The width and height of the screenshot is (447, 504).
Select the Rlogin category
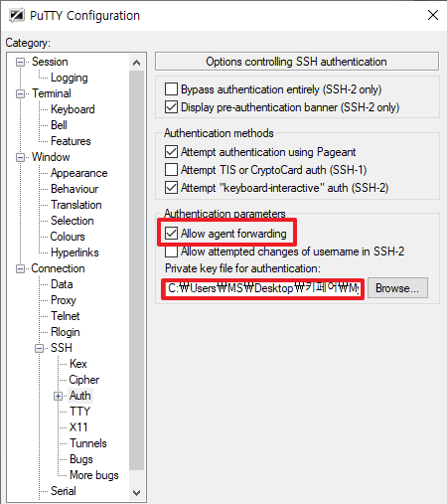(x=65, y=332)
